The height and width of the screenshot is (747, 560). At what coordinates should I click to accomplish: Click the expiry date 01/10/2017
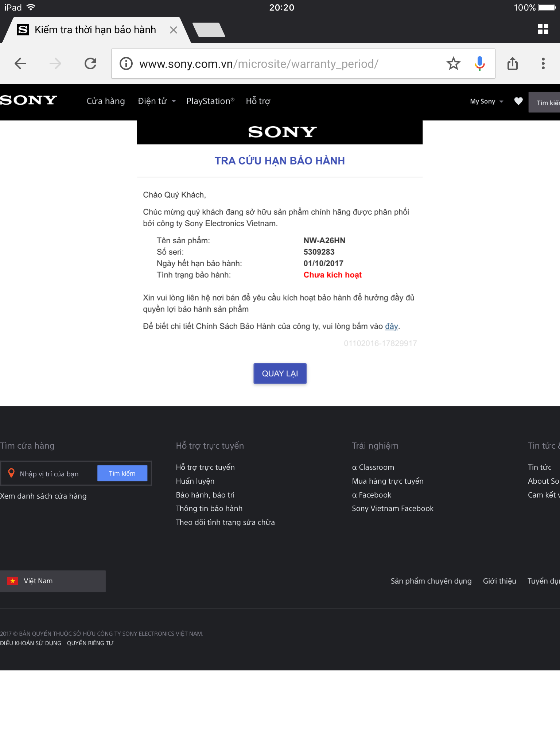click(x=323, y=263)
